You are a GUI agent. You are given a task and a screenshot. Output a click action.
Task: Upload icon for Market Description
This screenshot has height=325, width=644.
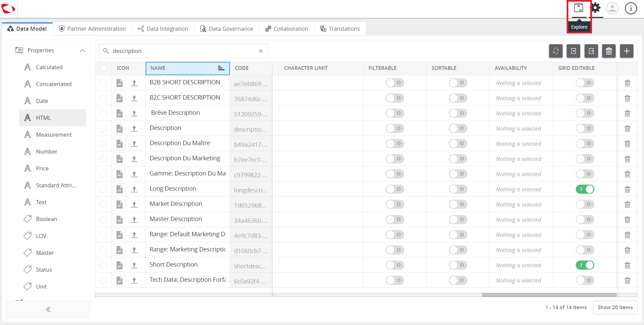point(134,205)
